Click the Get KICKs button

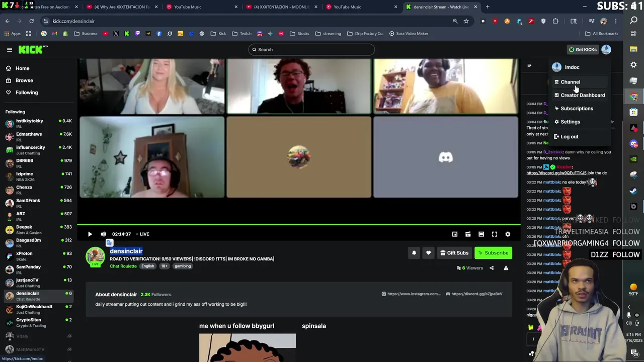[x=583, y=49]
